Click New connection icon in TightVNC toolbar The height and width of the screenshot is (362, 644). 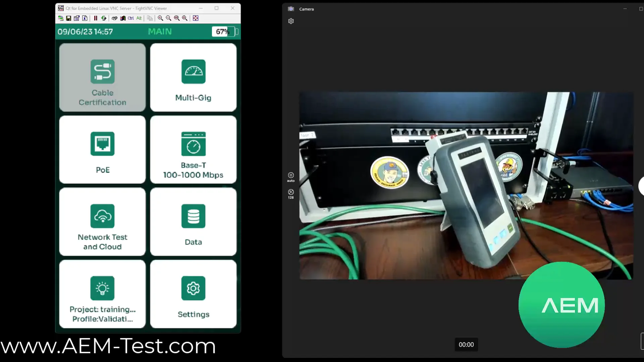coord(60,18)
